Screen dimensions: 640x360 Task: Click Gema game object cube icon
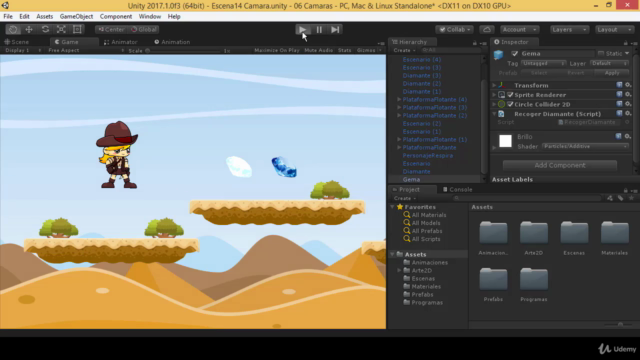[x=498, y=55]
